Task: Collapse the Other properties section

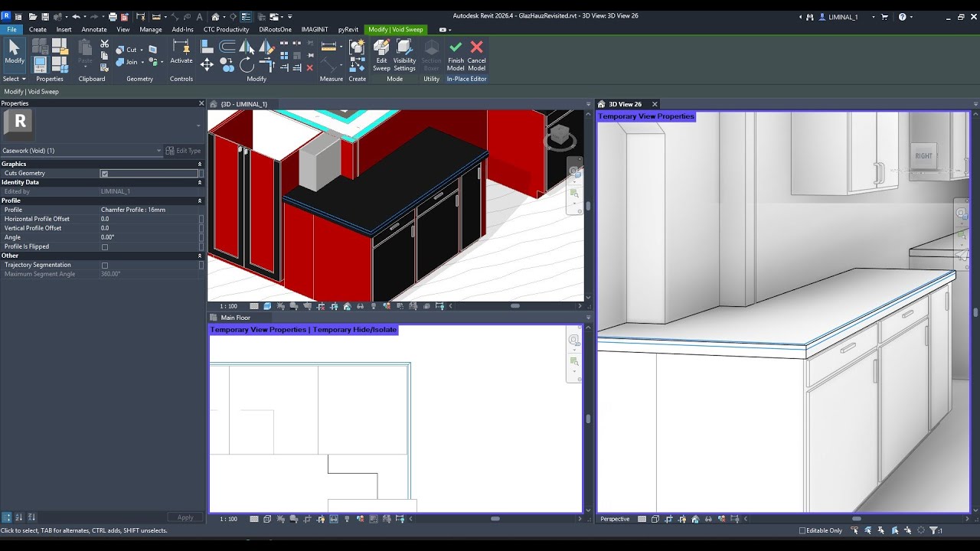Action: click(x=200, y=256)
